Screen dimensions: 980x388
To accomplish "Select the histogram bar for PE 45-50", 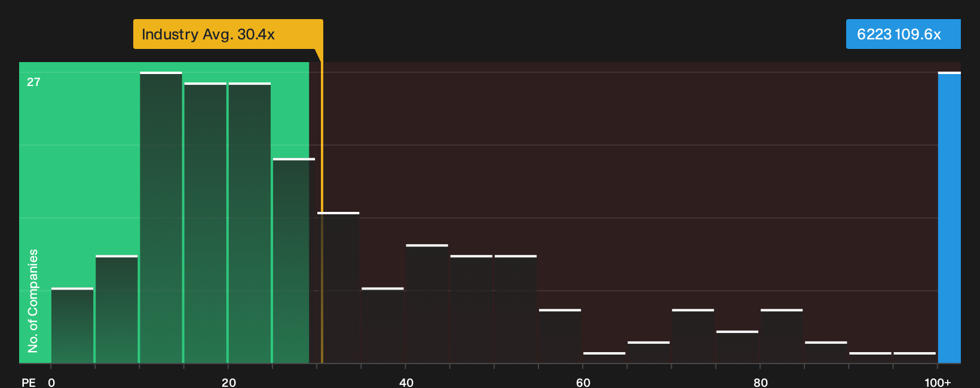I will pos(471,309).
